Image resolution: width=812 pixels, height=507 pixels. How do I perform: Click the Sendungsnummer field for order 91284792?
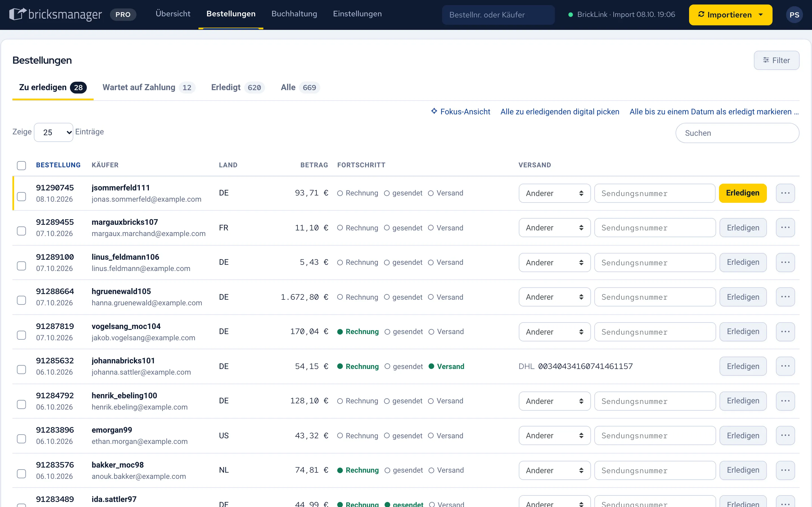point(655,401)
